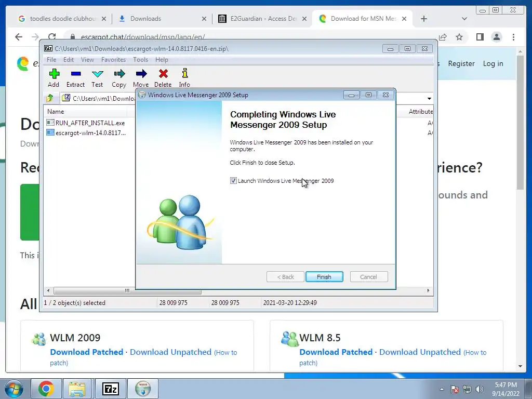
Task: Click WLM 8.5 Download Patched link
Action: [x=336, y=352]
